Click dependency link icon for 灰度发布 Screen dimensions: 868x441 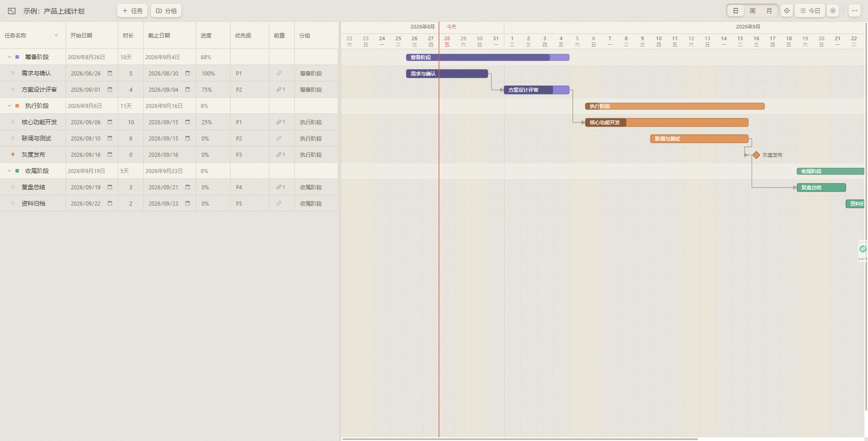click(x=279, y=155)
